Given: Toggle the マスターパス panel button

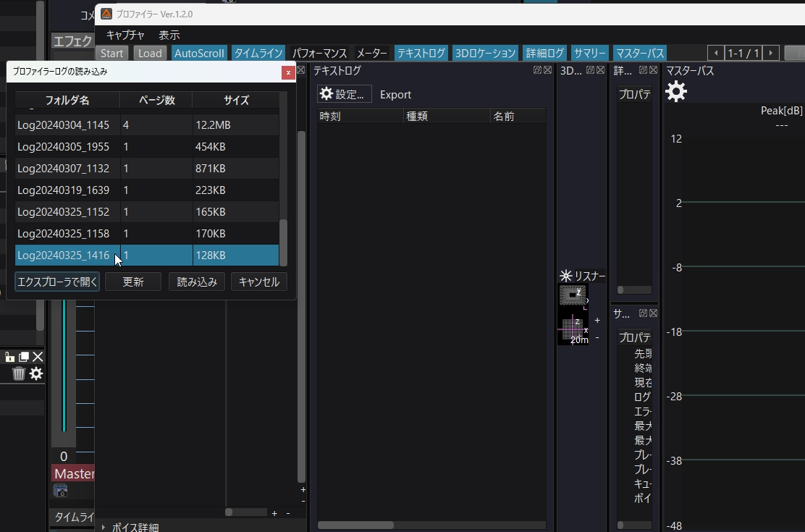Looking at the screenshot, I should pyautogui.click(x=640, y=53).
